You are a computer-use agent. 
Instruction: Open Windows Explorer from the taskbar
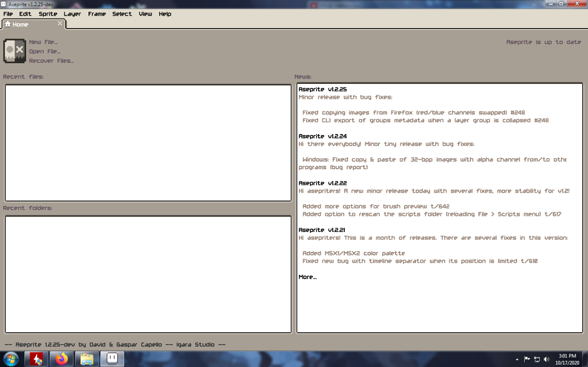tap(86, 358)
